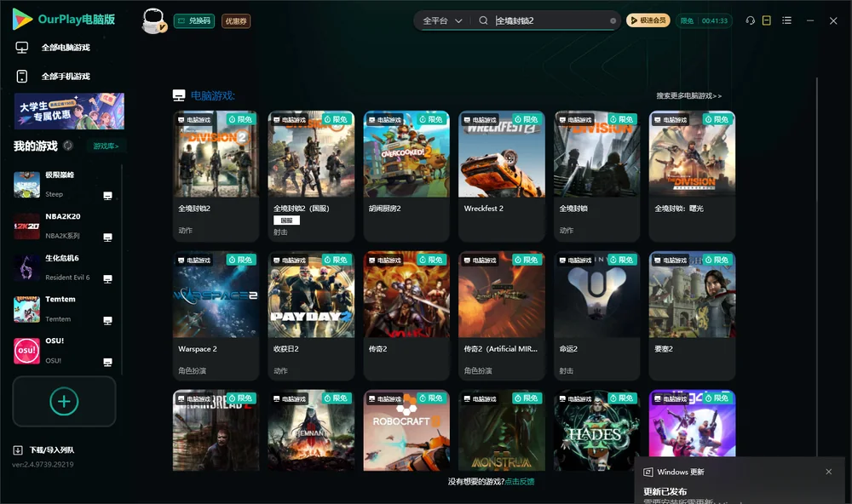
Task: Open the Windows 更新 notification
Action: click(x=739, y=481)
